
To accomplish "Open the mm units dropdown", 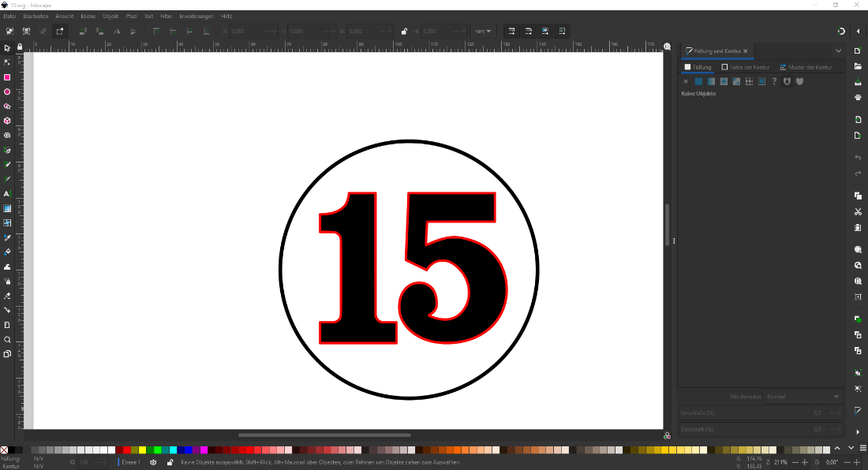I will pos(482,32).
